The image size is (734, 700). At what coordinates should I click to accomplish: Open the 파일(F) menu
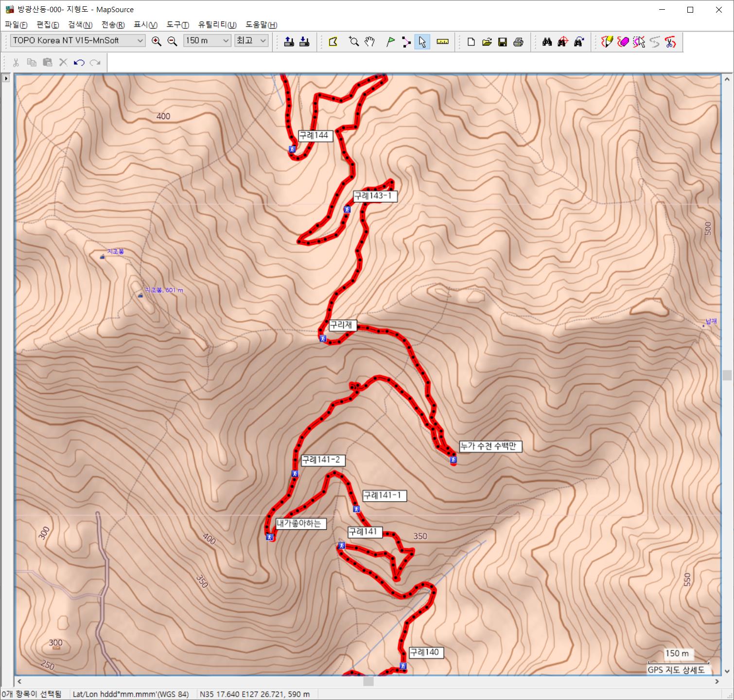pos(16,25)
